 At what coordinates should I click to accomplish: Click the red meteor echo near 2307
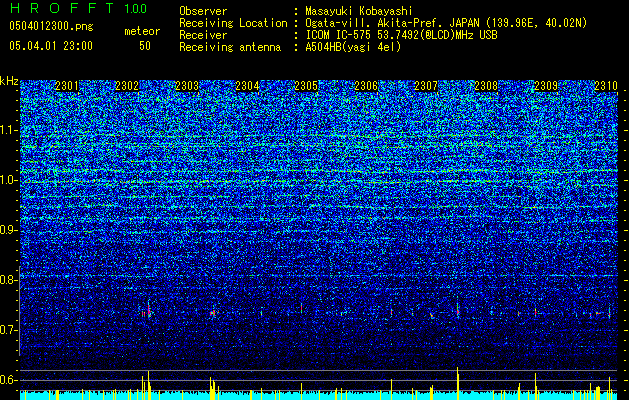457,309
